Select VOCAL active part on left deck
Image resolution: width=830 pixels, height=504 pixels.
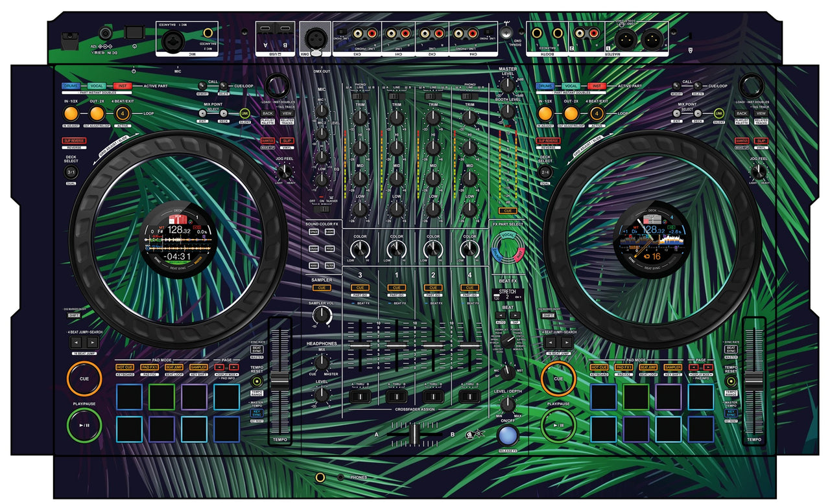point(97,86)
